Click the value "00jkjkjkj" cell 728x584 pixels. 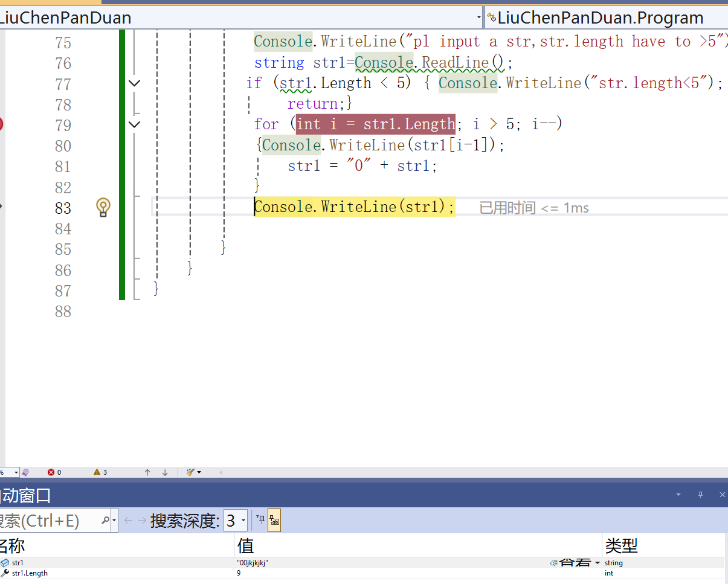(253, 563)
